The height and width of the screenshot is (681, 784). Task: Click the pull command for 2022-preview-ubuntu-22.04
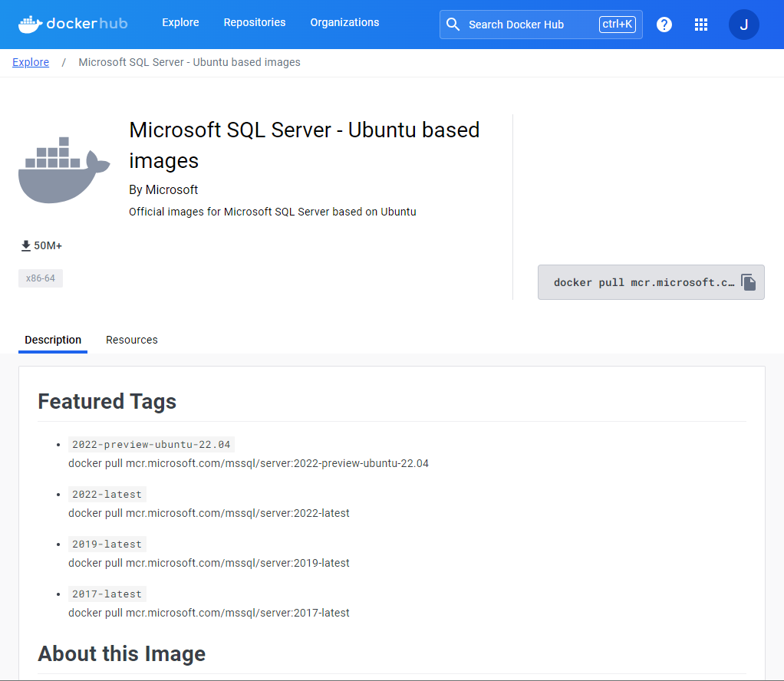(x=249, y=463)
